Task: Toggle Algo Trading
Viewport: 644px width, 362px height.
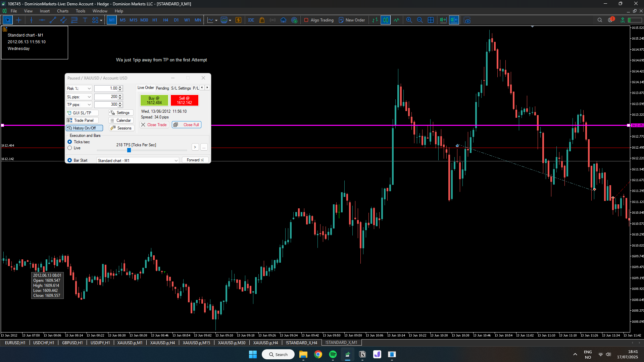Action: [319, 20]
